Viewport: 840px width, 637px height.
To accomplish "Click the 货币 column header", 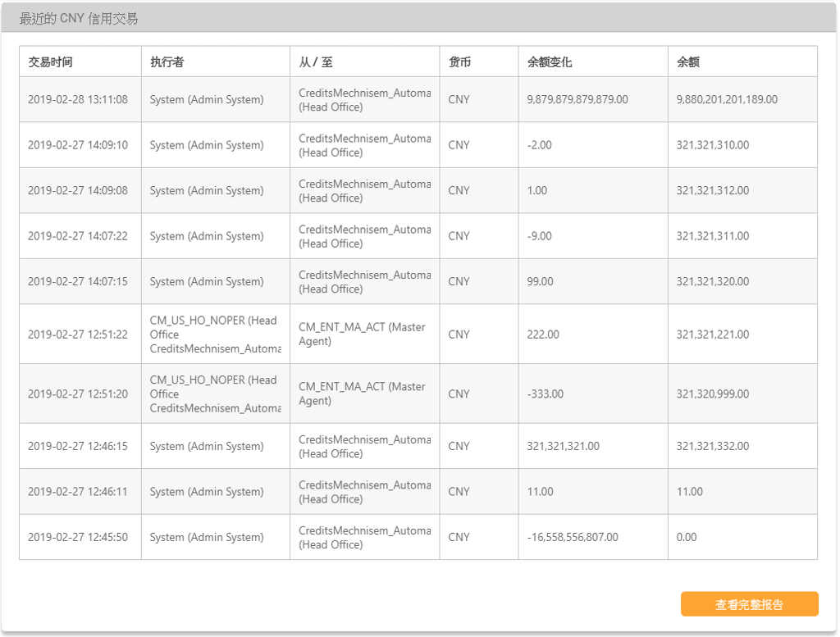I will coord(459,62).
